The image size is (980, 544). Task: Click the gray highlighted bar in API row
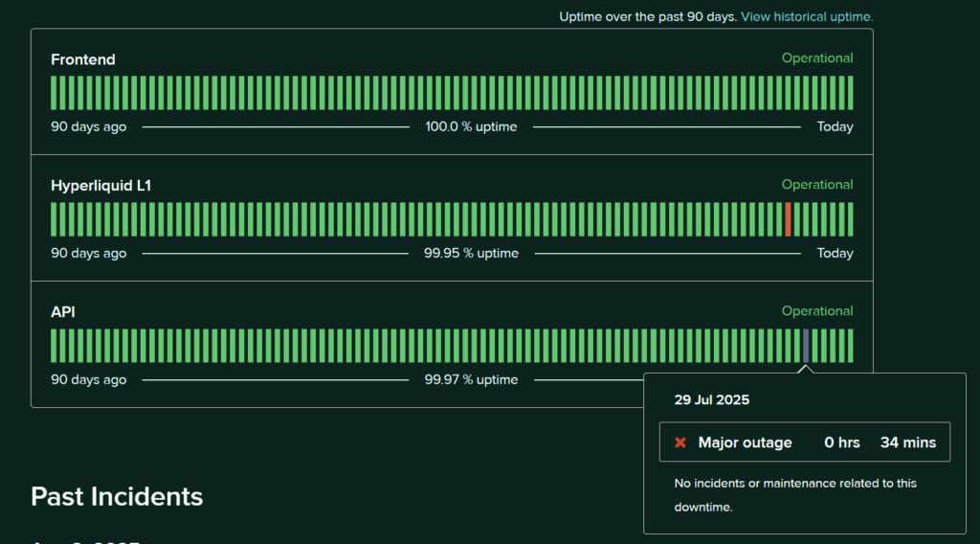point(806,346)
